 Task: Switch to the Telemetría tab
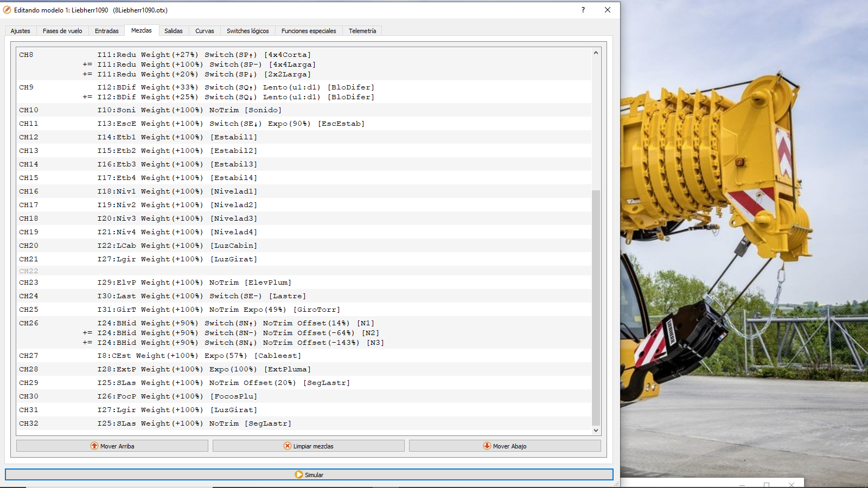click(x=362, y=31)
